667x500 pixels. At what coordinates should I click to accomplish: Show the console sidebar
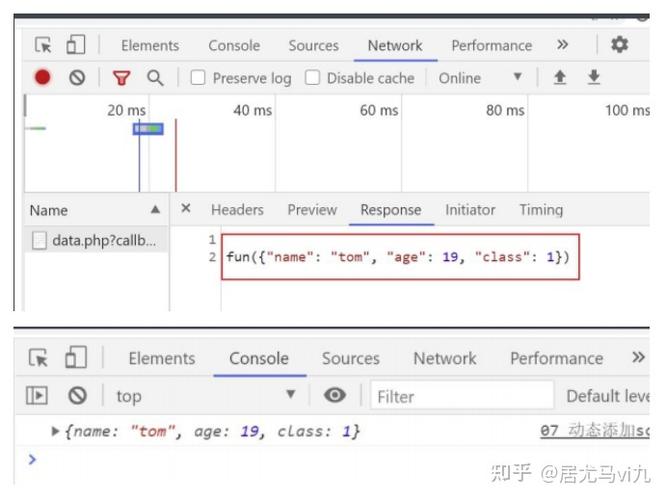coord(37,395)
